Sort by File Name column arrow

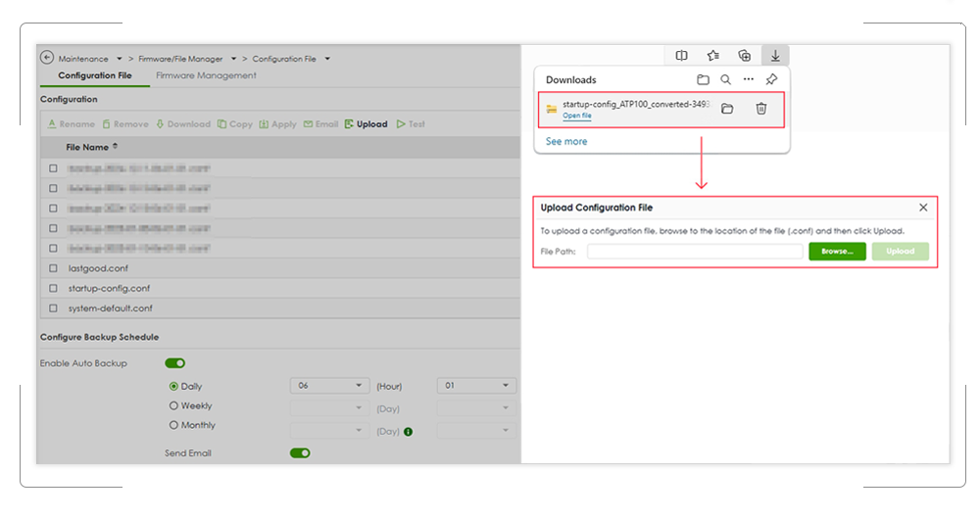(115, 147)
